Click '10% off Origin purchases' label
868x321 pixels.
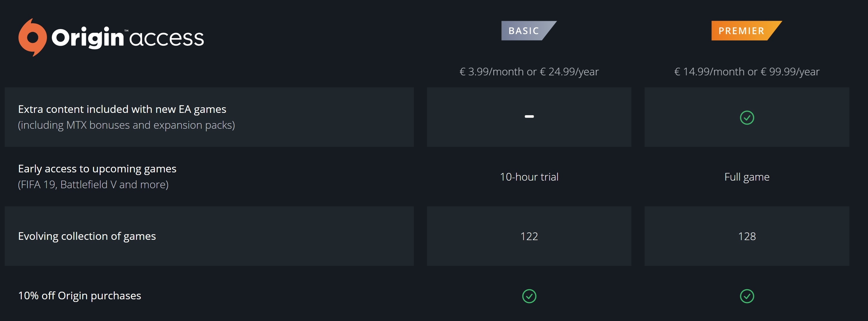[x=79, y=295]
